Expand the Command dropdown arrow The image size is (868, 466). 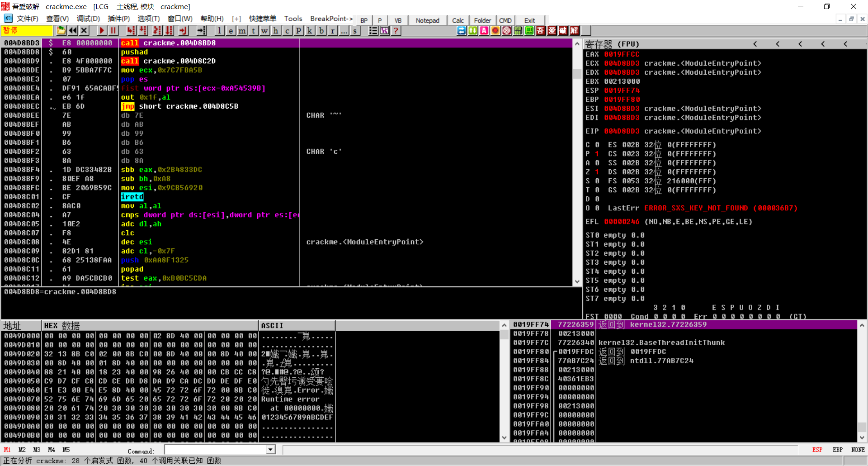point(270,450)
